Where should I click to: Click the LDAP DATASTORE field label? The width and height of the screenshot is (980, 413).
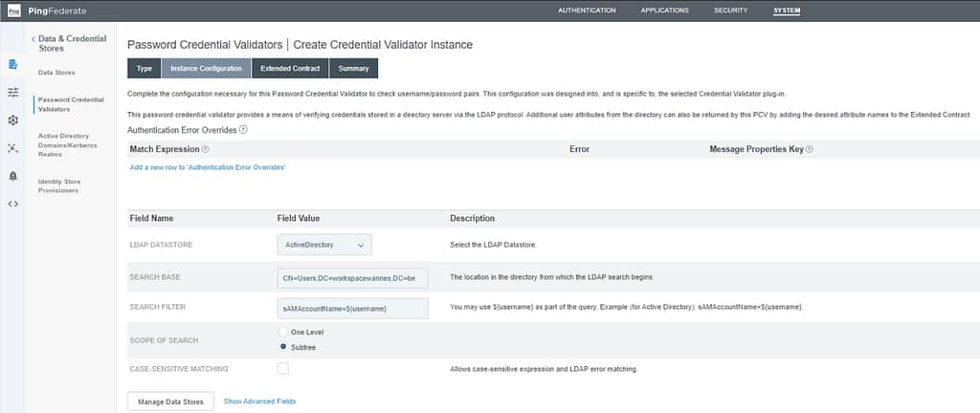pos(161,245)
